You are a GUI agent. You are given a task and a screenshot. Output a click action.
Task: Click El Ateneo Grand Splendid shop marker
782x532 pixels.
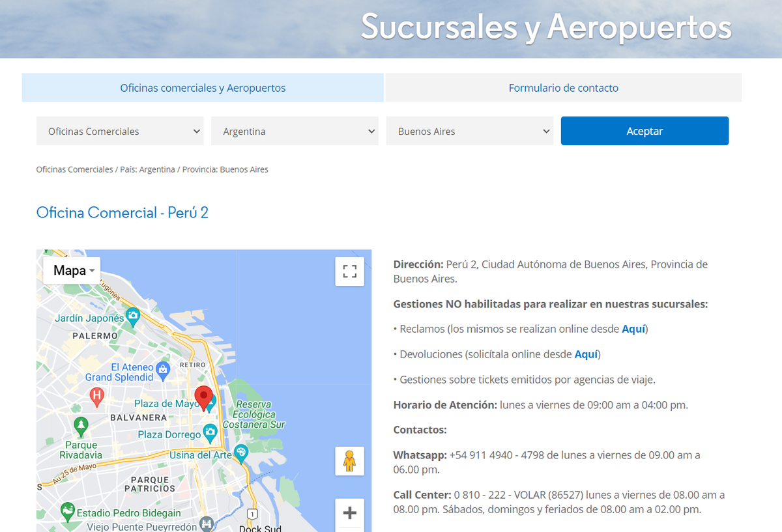pos(163,371)
